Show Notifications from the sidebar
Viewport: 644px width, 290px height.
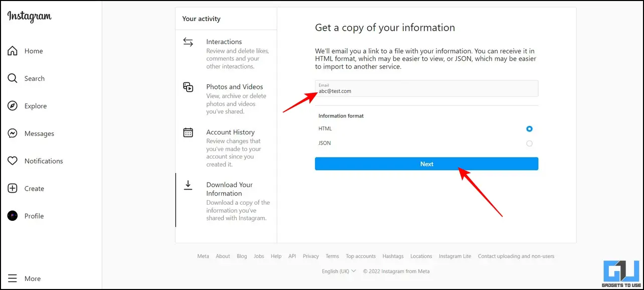[x=44, y=161]
